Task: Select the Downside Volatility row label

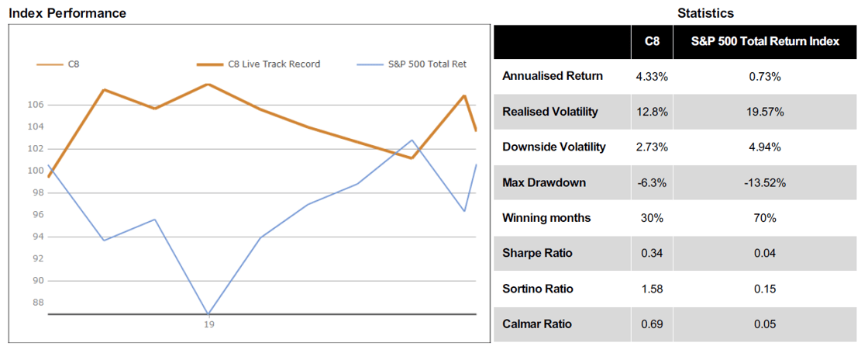Action: tap(554, 147)
